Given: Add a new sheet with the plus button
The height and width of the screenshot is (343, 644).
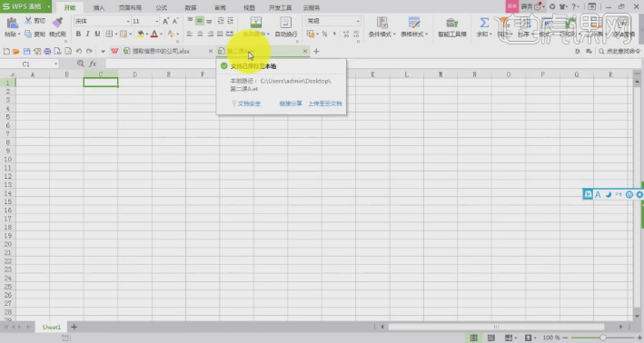Looking at the screenshot, I should click(74, 327).
